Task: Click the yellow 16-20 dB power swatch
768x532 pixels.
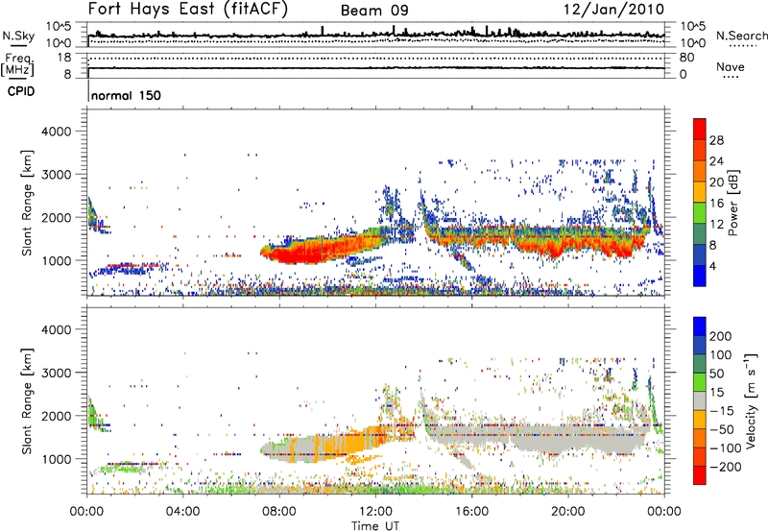Action: pyautogui.click(x=700, y=192)
